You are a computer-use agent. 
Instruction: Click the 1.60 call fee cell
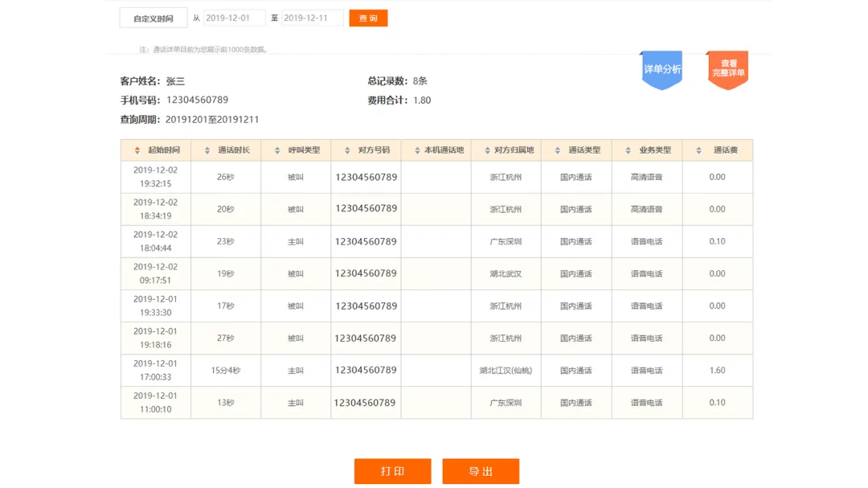(x=717, y=370)
